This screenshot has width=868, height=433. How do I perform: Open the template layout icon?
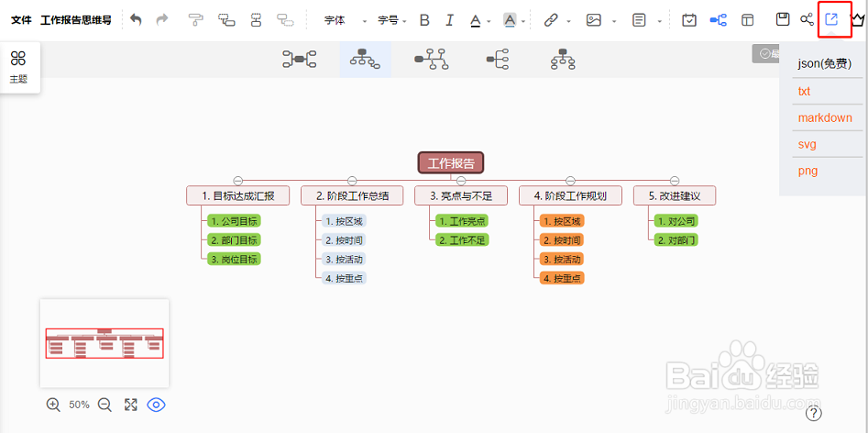click(x=748, y=20)
